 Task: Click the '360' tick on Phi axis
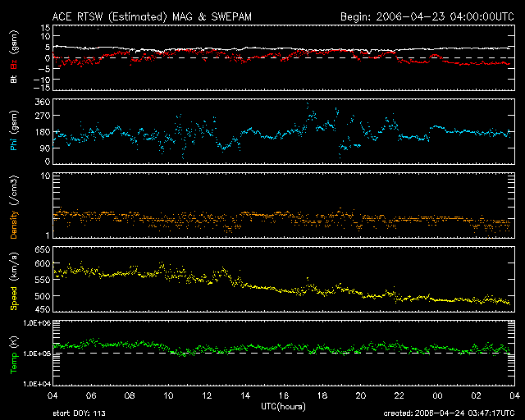pyautogui.click(x=43, y=102)
